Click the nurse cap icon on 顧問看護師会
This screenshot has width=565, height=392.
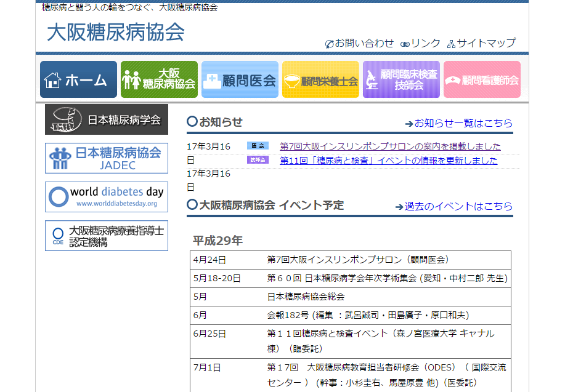[453, 81]
